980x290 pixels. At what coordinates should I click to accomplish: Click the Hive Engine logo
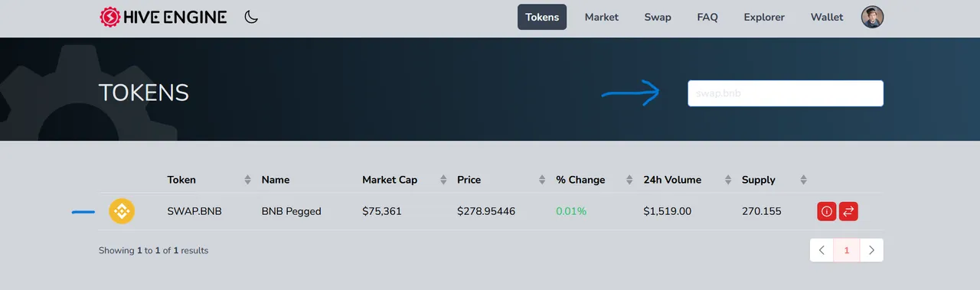coord(163,17)
